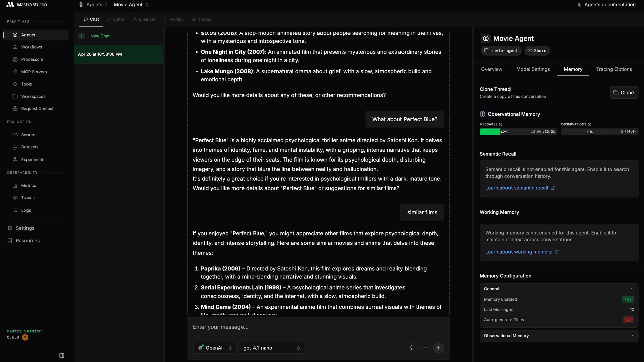Open the Processors section
644x362 pixels.
click(x=32, y=59)
